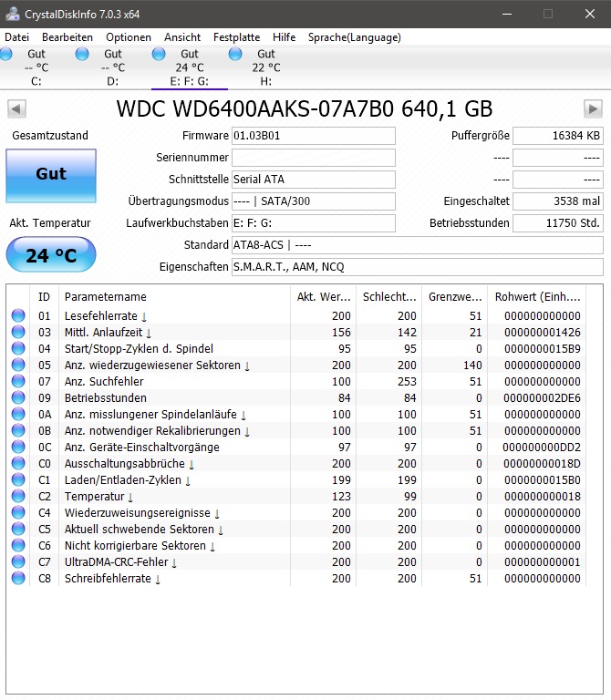Click the Akt. Wer... column header
Viewport: 611px width, 700px height.
tap(324, 297)
